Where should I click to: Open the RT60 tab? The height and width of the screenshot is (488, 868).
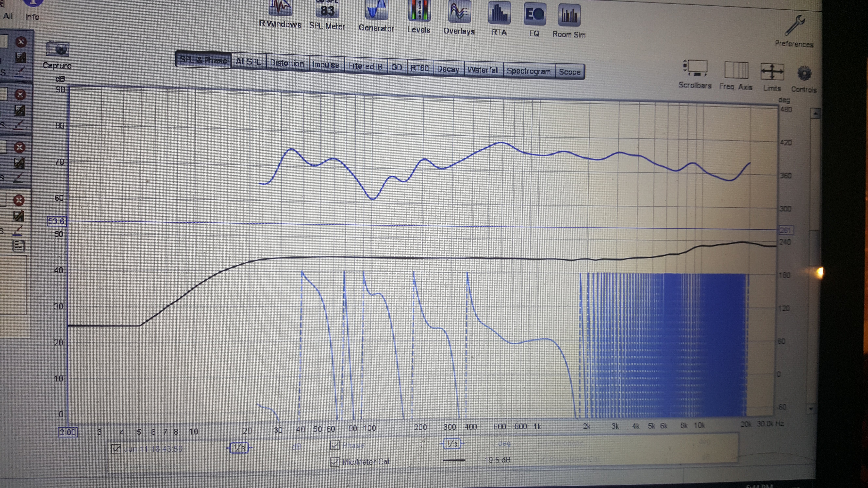coord(419,68)
